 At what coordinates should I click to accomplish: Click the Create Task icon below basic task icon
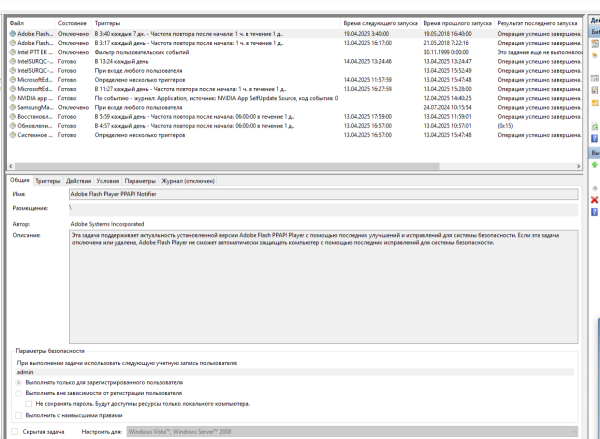pos(595,55)
